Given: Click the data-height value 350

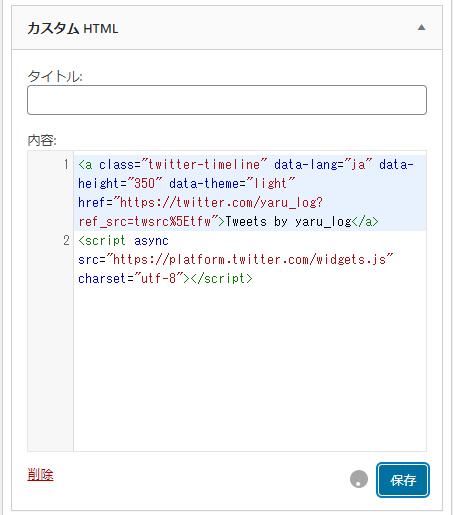Looking at the screenshot, I should click(145, 183).
